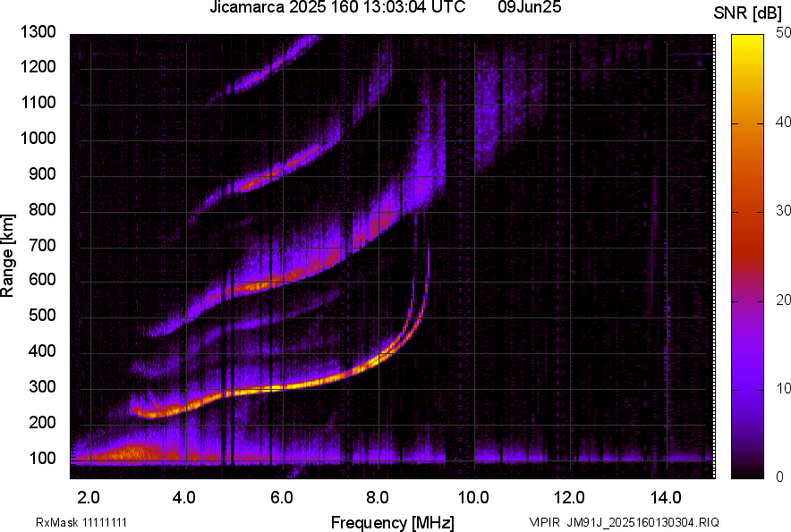Click range tick label "1000"
Viewport: 791px width, 532px height.
[38, 139]
